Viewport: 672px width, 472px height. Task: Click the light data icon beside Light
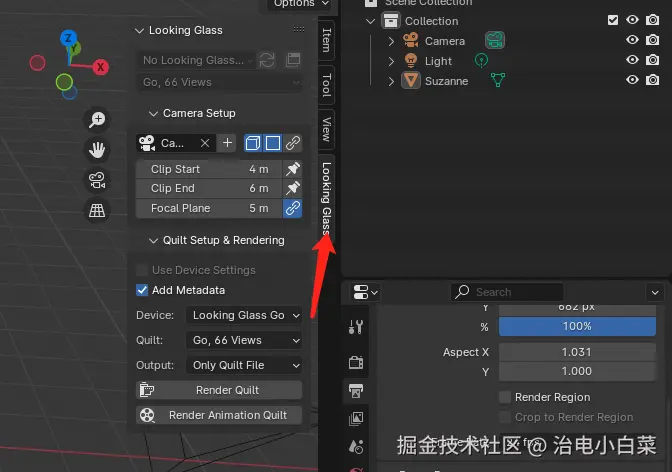(x=481, y=61)
